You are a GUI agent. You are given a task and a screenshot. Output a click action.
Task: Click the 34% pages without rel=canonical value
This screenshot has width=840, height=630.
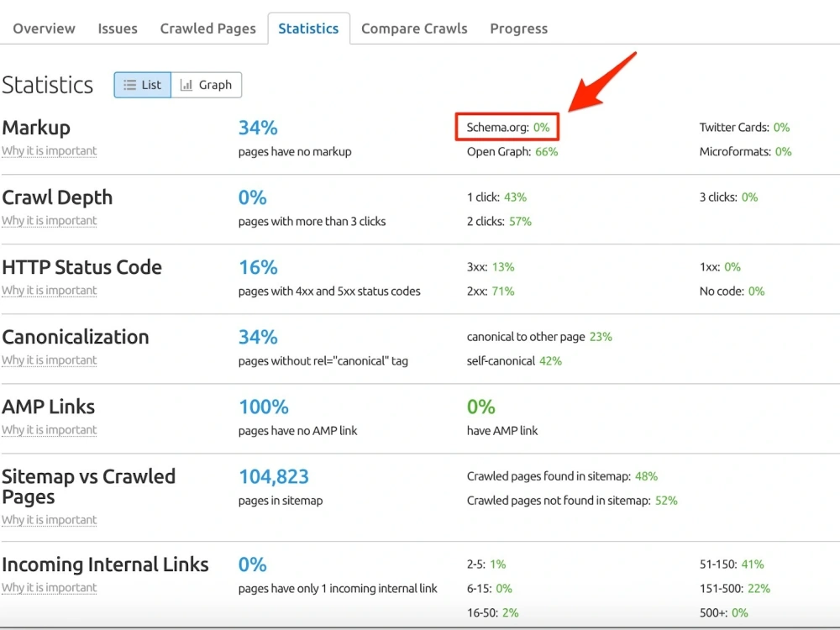point(258,337)
